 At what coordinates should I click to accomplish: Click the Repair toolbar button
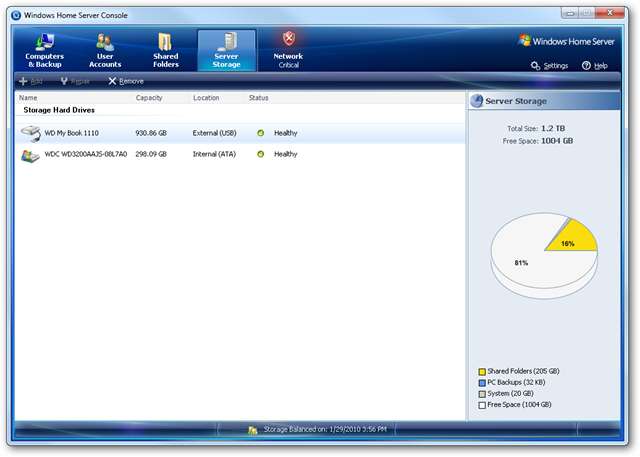point(75,81)
